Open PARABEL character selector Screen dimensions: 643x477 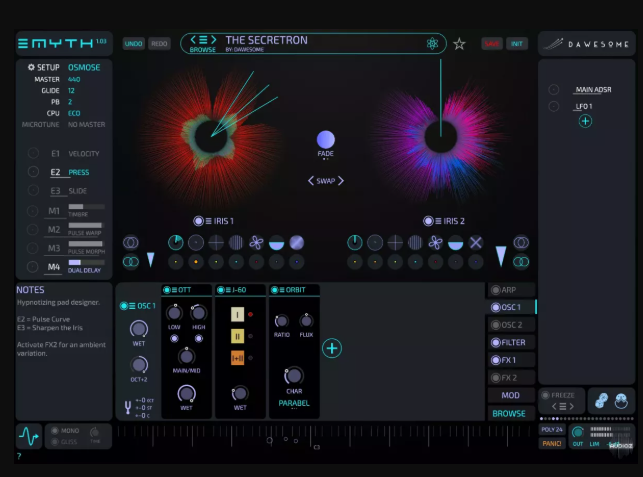click(294, 403)
